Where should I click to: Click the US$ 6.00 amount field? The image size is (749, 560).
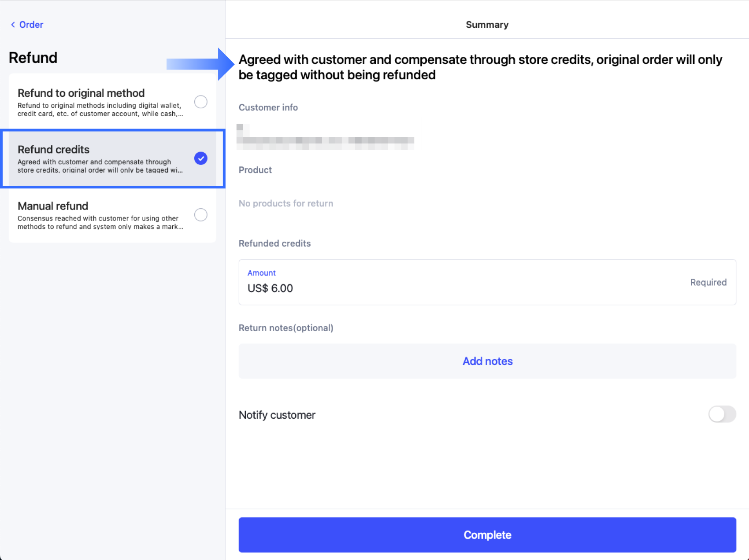270,288
